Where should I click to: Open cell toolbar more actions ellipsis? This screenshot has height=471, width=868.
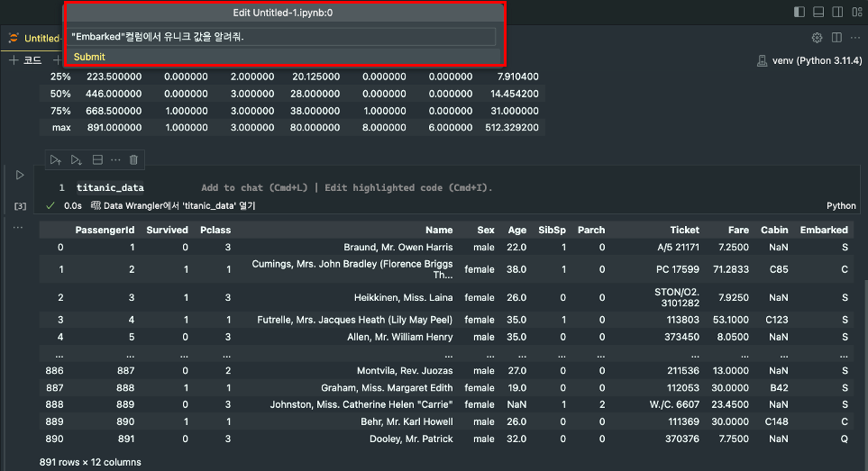tap(115, 159)
